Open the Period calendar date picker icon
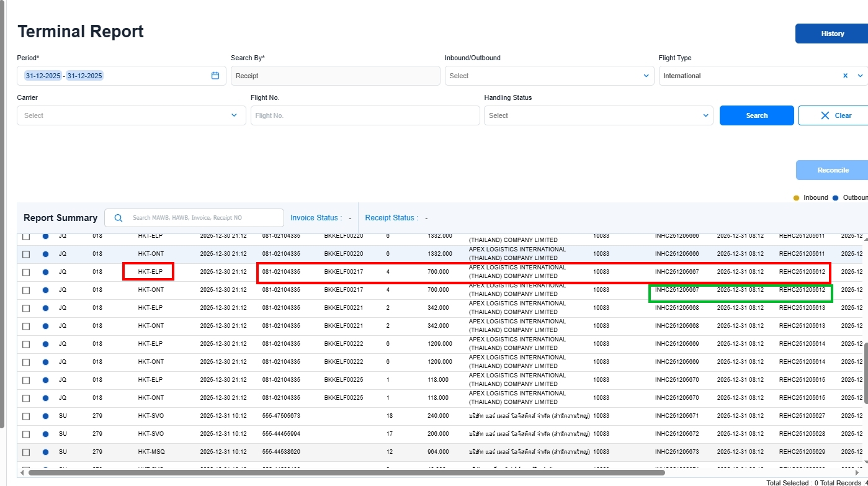The width and height of the screenshot is (868, 486). point(215,76)
